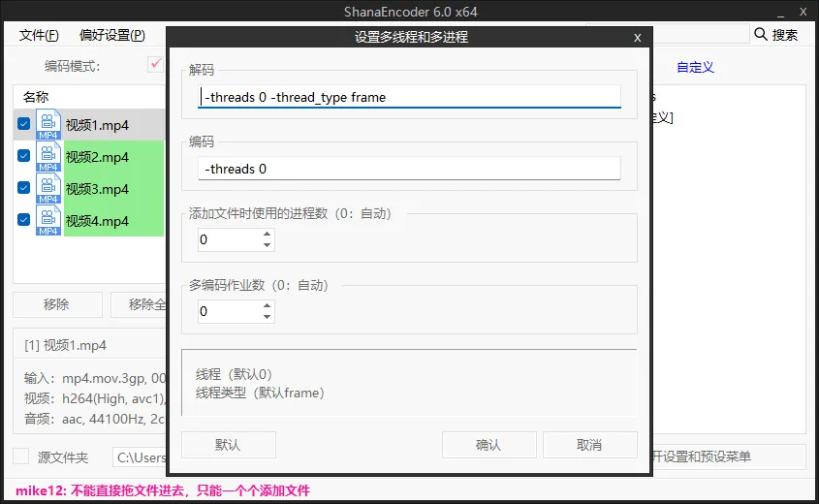The image size is (819, 504).
Task: Click the 线程类型（默认frame） hint text
Action: [260, 393]
